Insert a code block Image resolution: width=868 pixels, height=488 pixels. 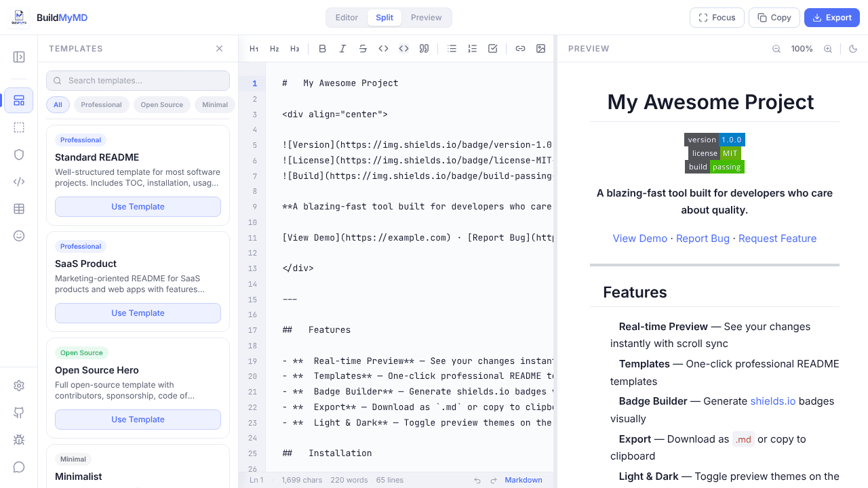[x=403, y=49]
